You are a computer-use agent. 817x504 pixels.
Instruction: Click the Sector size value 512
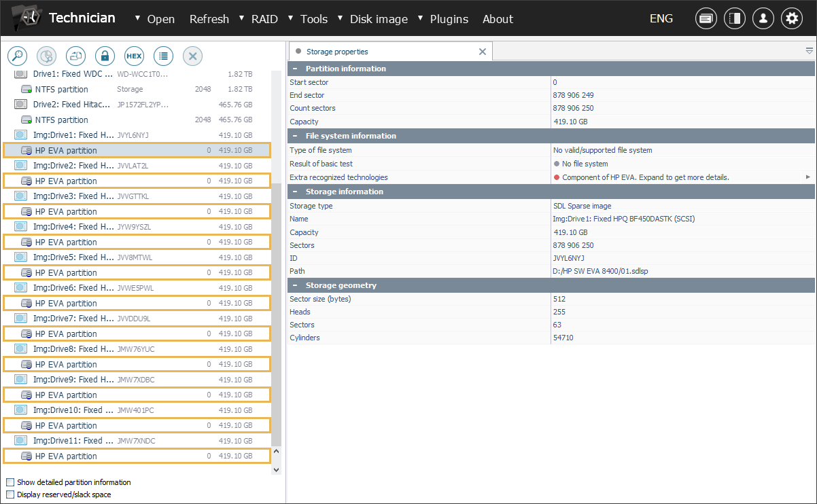559,299
